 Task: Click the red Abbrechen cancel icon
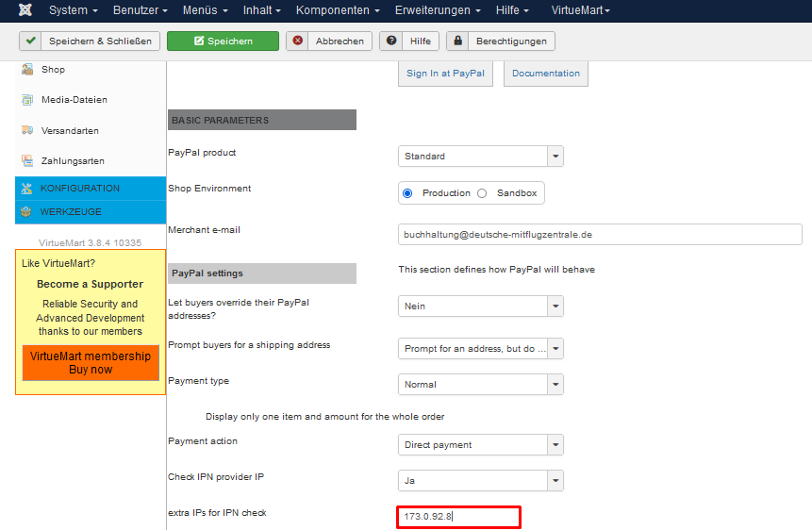tap(299, 41)
